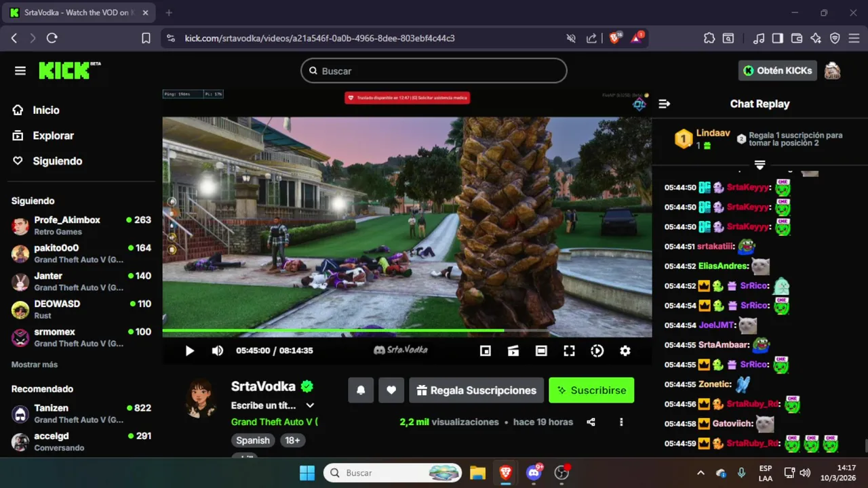Image resolution: width=868 pixels, height=488 pixels.
Task: Open Brave Rewards icon
Action: pos(637,38)
